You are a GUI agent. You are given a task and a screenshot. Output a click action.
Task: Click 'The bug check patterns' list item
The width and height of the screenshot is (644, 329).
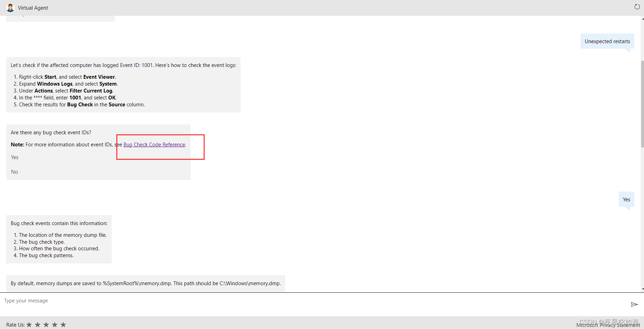coord(46,255)
